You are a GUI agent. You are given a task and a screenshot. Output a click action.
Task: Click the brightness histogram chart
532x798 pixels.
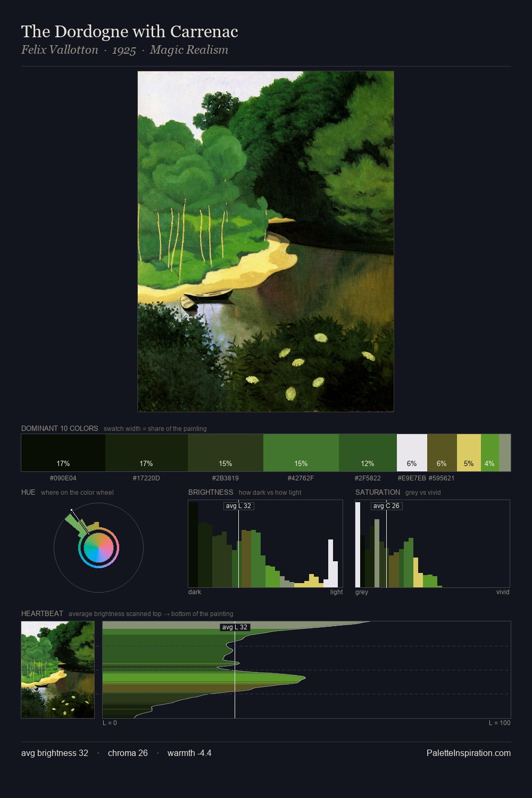click(x=265, y=544)
